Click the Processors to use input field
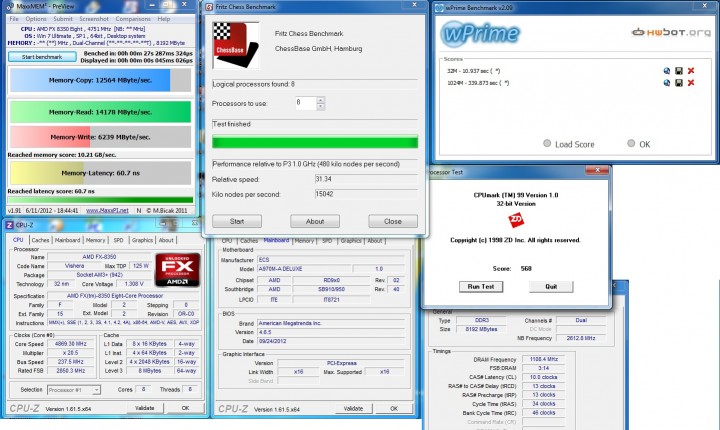The width and height of the screenshot is (720, 430). pyautogui.click(x=306, y=103)
